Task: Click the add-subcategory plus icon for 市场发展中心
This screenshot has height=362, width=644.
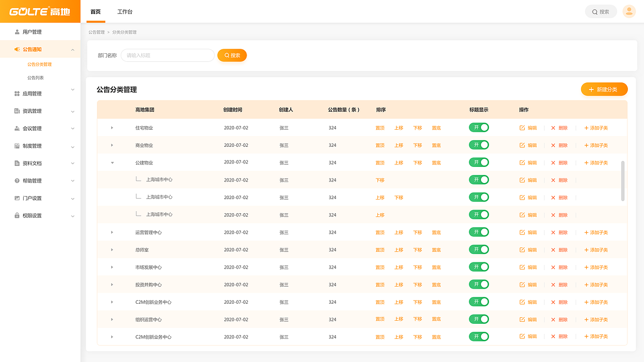Action: tap(586, 267)
